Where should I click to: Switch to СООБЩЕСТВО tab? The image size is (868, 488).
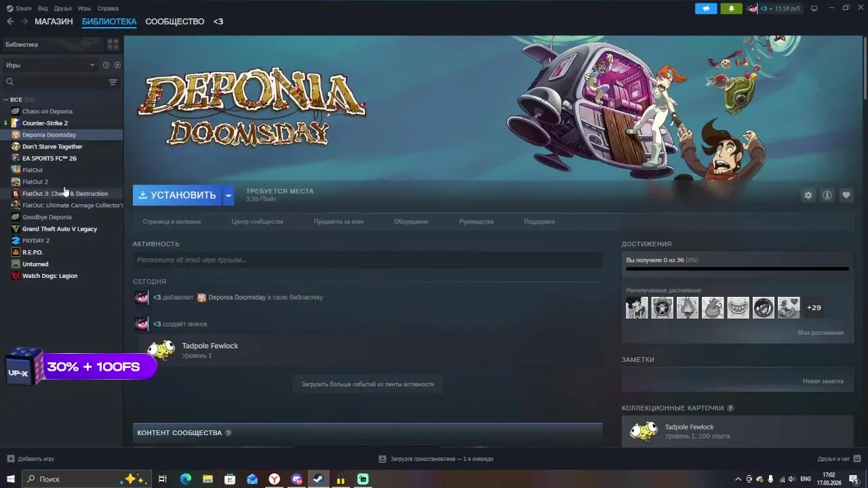(x=174, y=22)
